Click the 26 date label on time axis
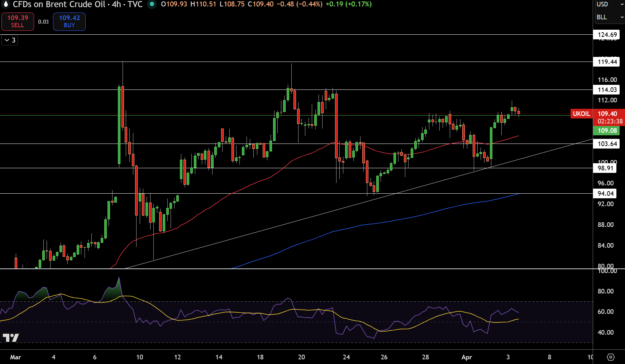This screenshot has height=364, width=625. pos(384,357)
